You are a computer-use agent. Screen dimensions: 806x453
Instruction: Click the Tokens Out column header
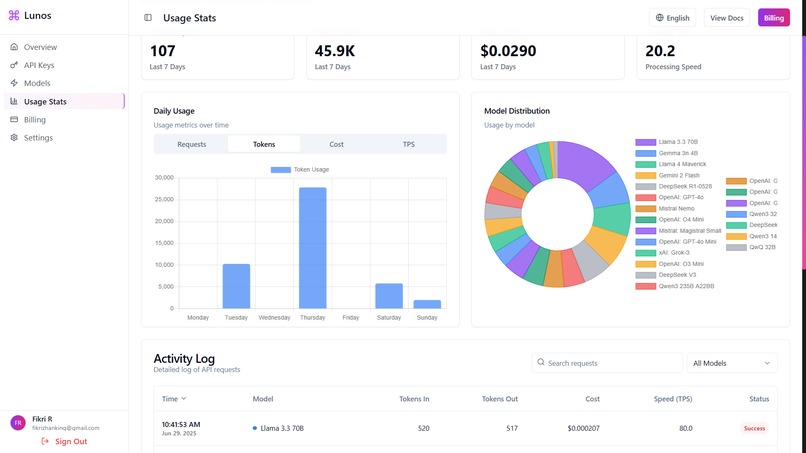[500, 398]
